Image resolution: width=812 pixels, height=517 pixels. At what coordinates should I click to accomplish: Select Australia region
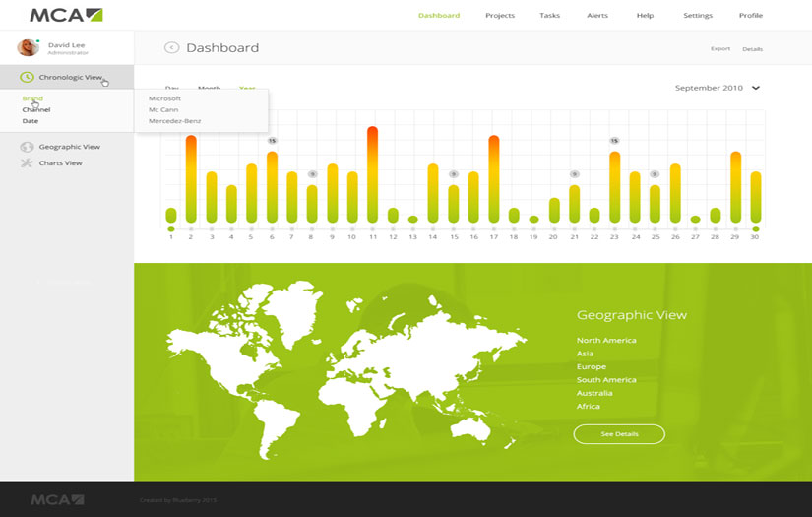point(594,393)
